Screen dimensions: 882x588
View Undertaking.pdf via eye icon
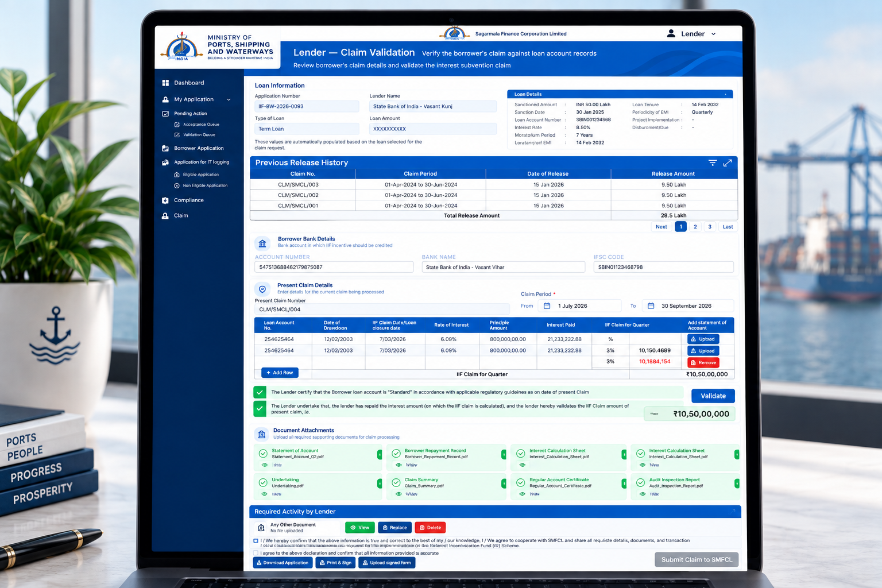(265, 494)
